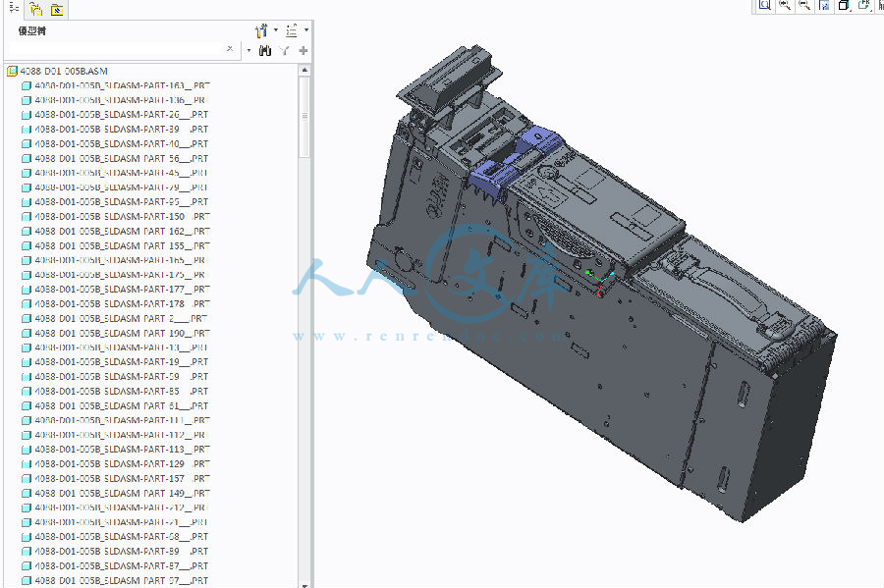
Task: Open the model tree Settings tools icon
Action: pyautogui.click(x=261, y=30)
